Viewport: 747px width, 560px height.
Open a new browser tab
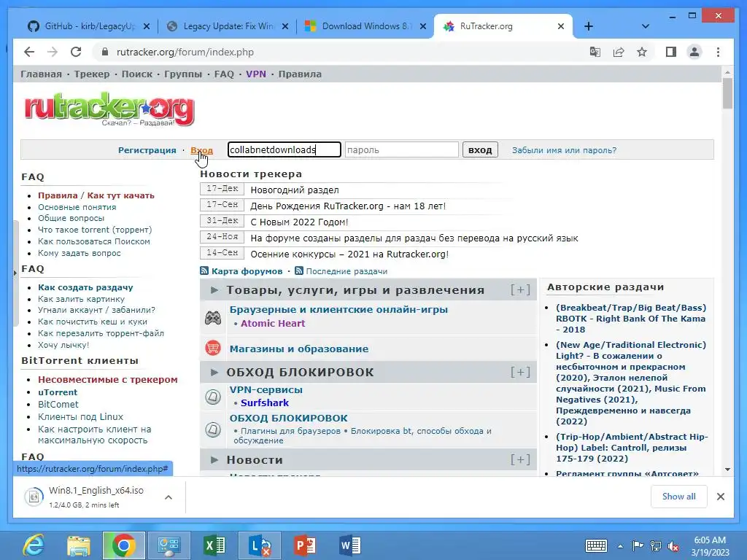[589, 26]
